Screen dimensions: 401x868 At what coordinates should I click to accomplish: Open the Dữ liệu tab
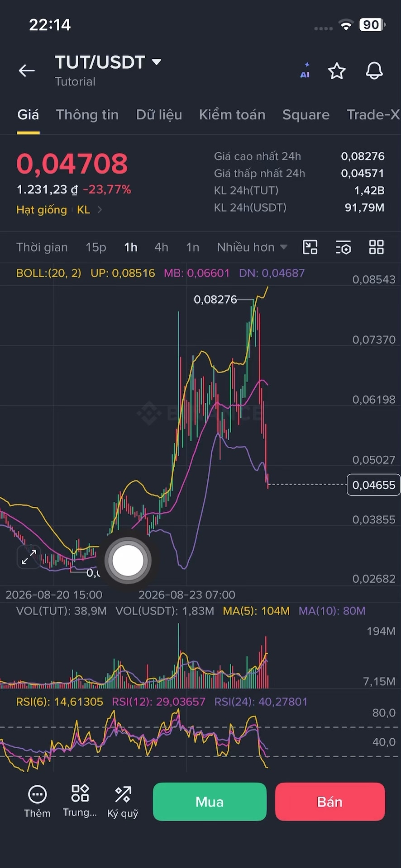coord(159,115)
